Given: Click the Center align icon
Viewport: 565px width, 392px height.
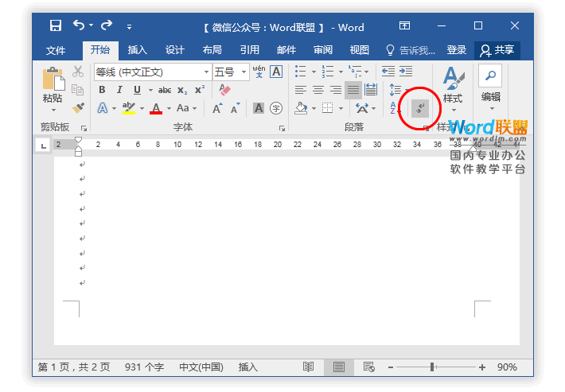Looking at the screenshot, I should [x=318, y=90].
